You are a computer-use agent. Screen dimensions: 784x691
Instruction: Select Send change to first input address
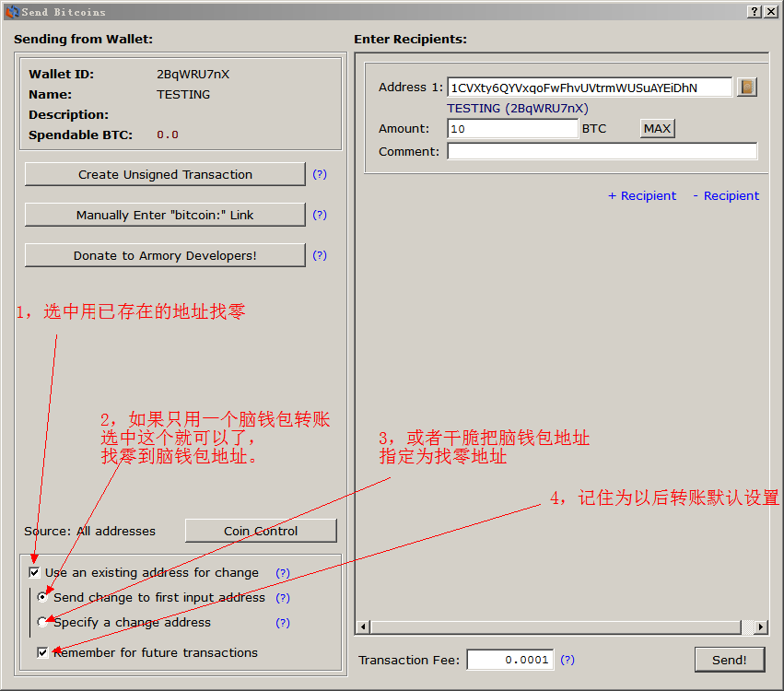[x=42, y=598]
